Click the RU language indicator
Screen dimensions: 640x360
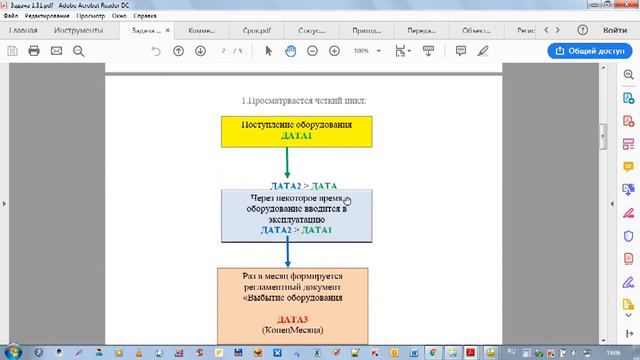(511, 352)
